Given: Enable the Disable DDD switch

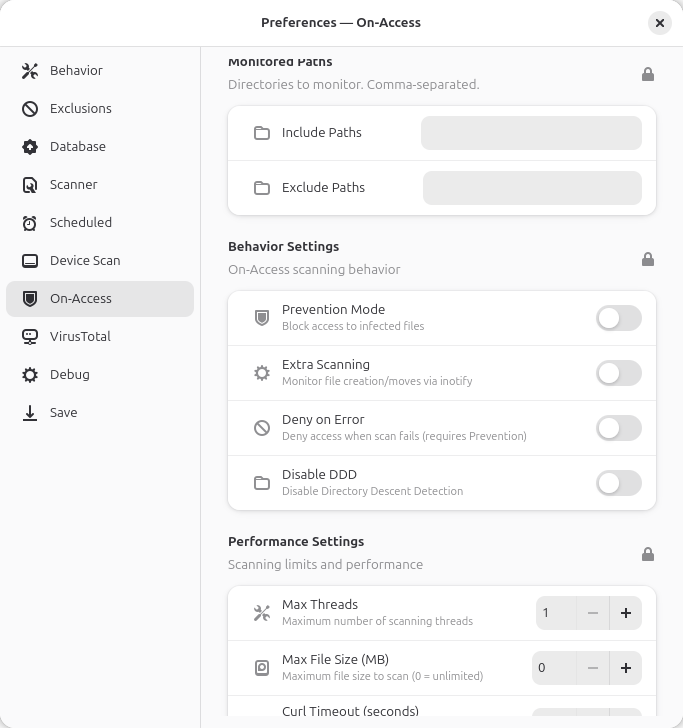Looking at the screenshot, I should coord(618,483).
